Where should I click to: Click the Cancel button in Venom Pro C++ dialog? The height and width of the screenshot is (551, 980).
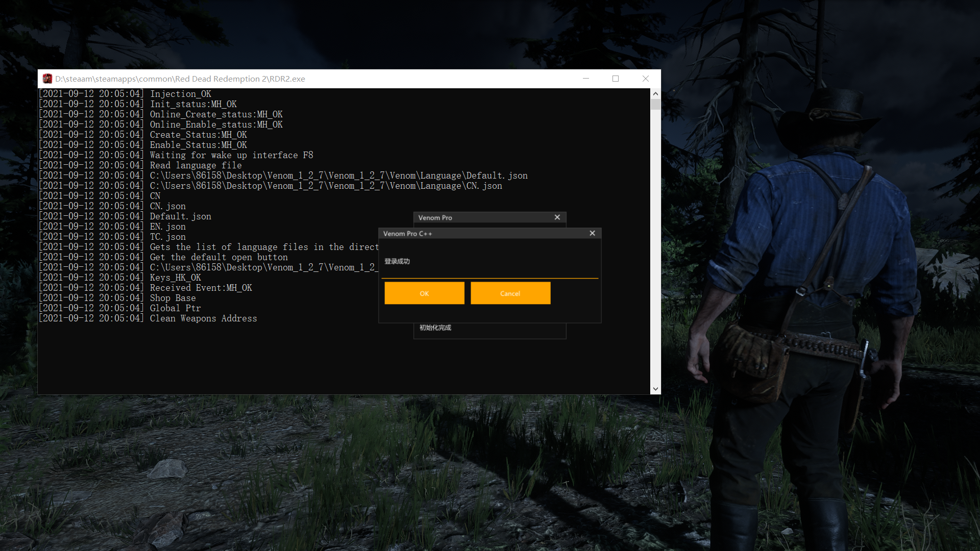coord(510,293)
